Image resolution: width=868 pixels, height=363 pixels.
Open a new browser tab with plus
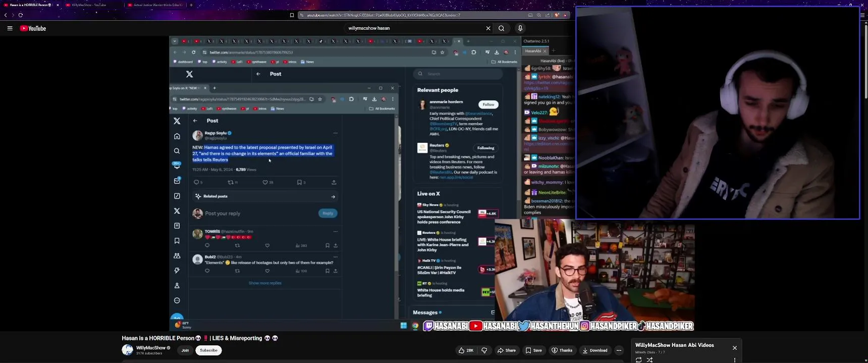[x=191, y=5]
